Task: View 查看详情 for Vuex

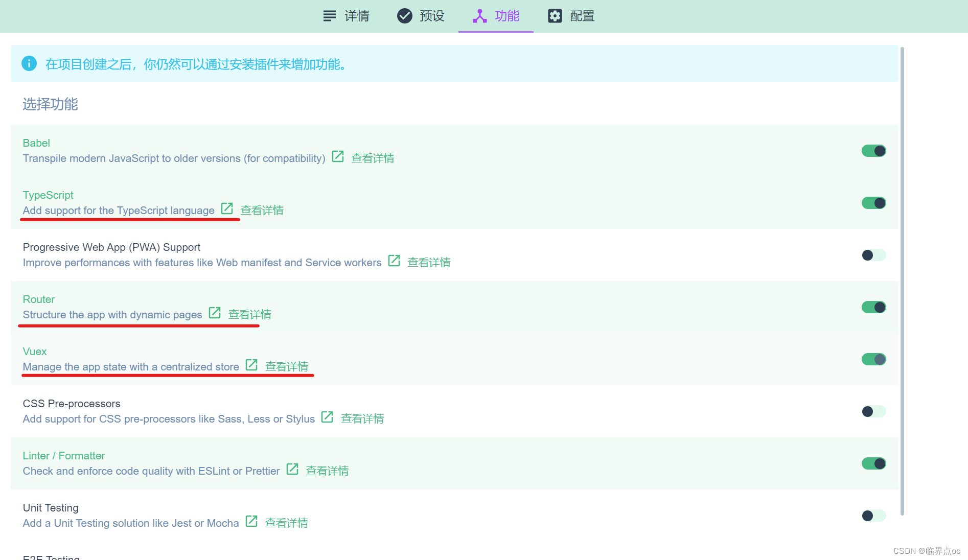Action: pos(286,367)
